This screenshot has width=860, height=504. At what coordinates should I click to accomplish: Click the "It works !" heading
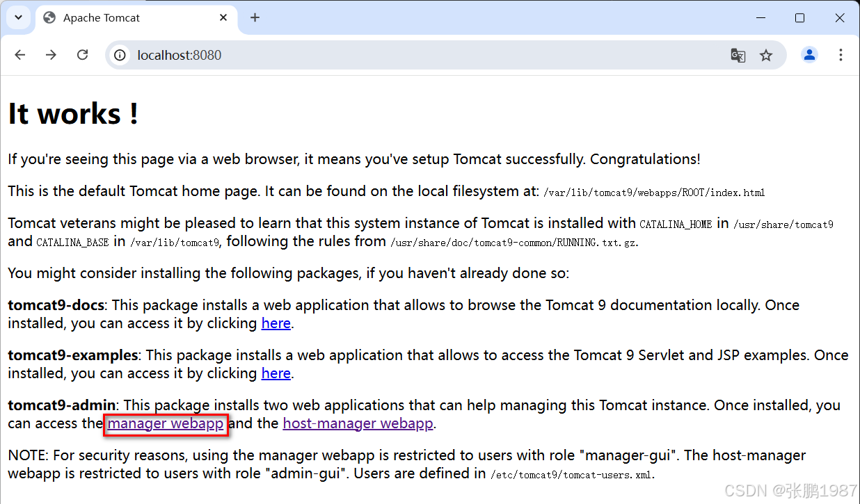pos(73,114)
